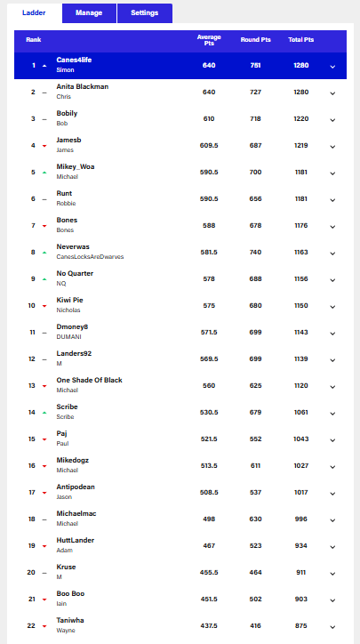Open the Settings tab
The height and width of the screenshot is (644, 360).
(x=145, y=13)
